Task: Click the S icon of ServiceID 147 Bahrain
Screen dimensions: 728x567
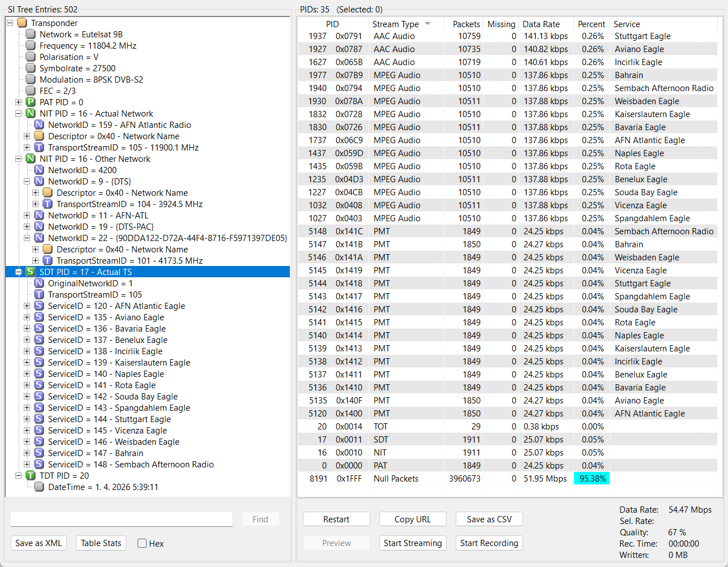Action: tap(39, 453)
